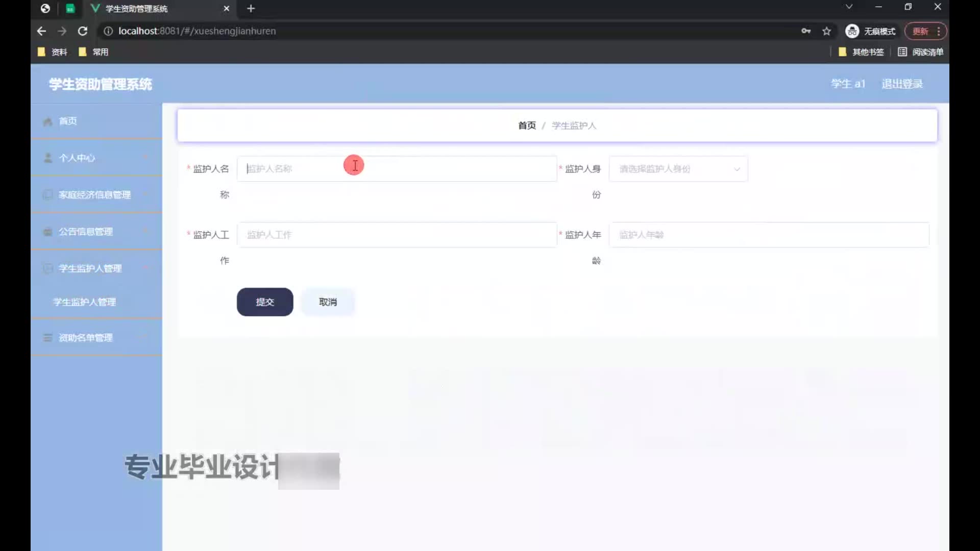Click the address bar URL
The height and width of the screenshot is (551, 980).
[197, 31]
